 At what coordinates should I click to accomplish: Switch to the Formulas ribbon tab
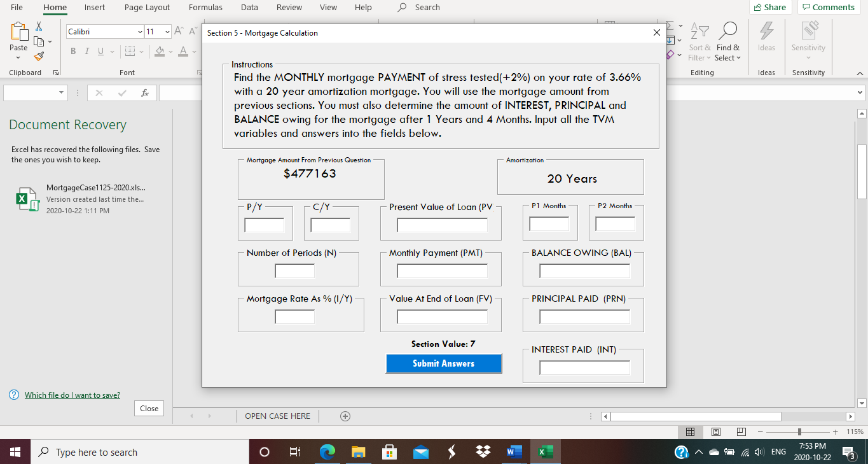205,8
